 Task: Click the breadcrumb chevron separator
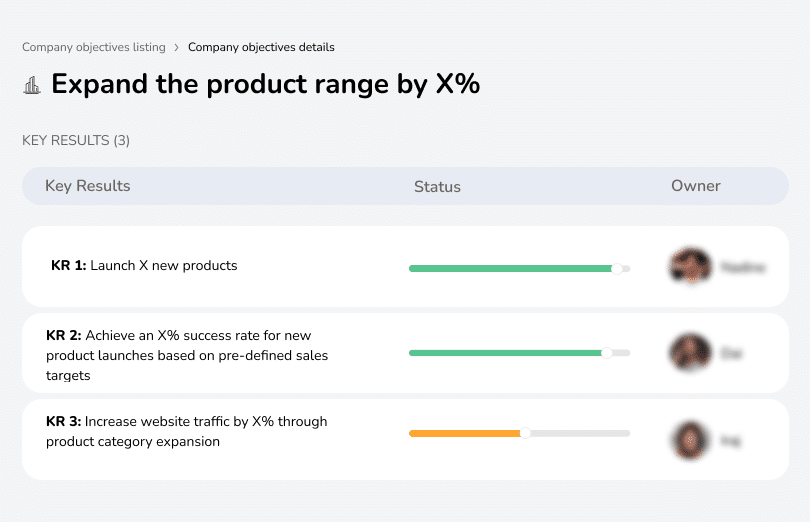[176, 47]
